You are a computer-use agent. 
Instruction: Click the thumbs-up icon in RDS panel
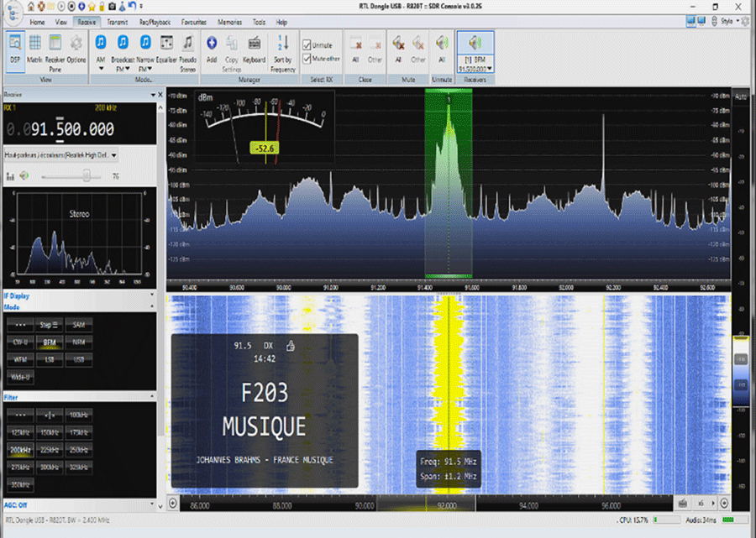pos(291,345)
